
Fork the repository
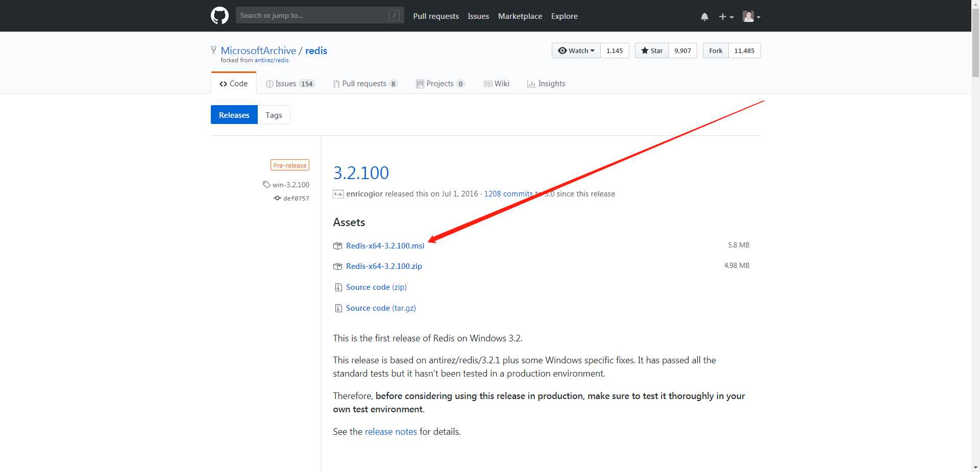point(716,51)
